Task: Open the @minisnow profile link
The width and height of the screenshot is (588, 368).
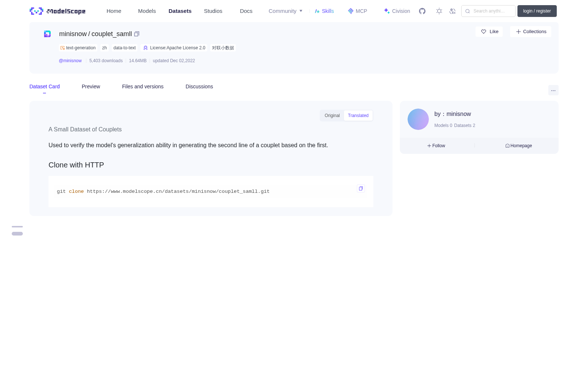Action: [70, 61]
